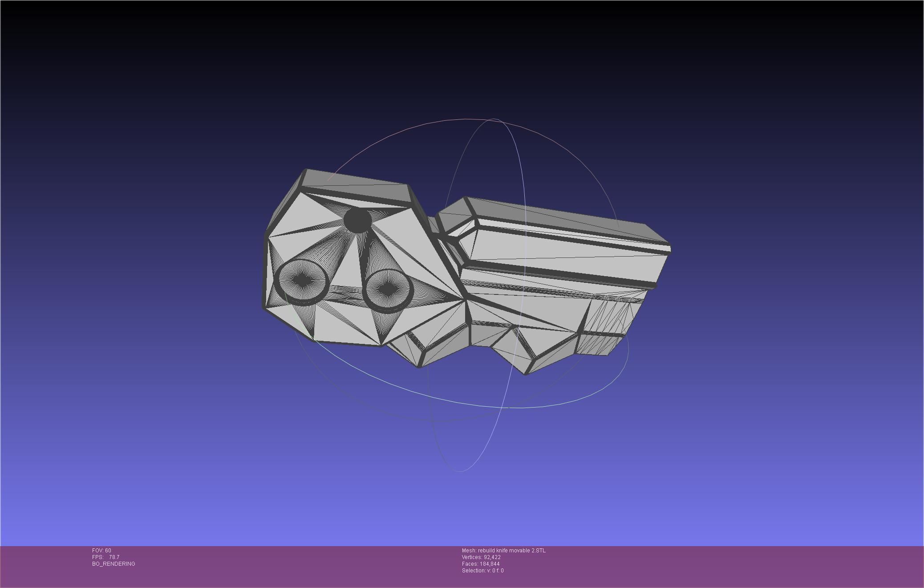
Task: Click the FOV: 60 status text
Action: pos(101,551)
